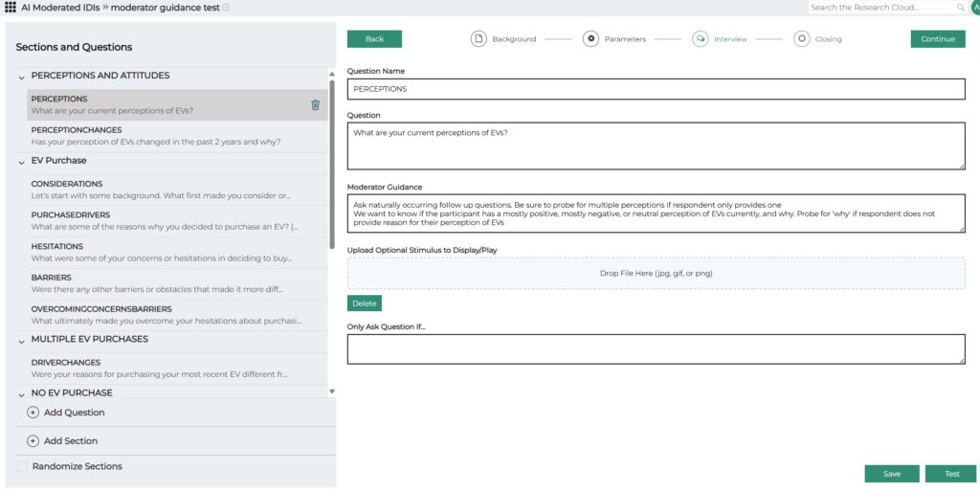This screenshot has width=980, height=493.
Task: Open AI Moderated IDIs breadcrumb
Action: click(x=60, y=8)
